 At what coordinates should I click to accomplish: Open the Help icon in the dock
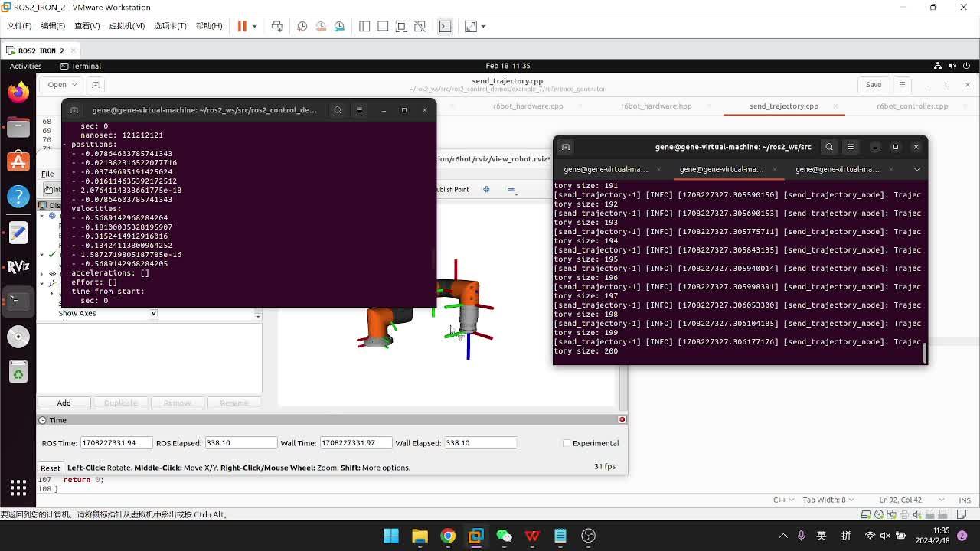point(18,197)
